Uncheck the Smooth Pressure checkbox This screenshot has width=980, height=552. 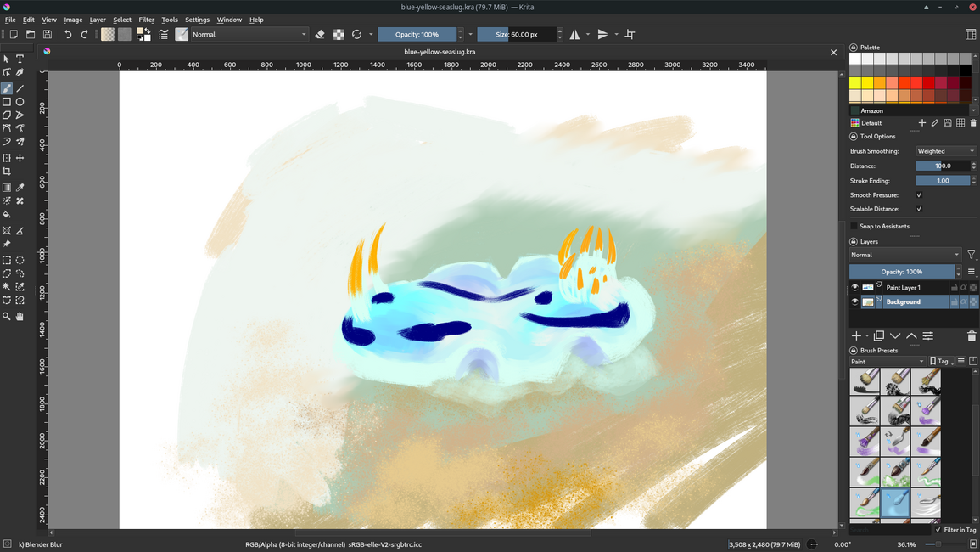919,195
